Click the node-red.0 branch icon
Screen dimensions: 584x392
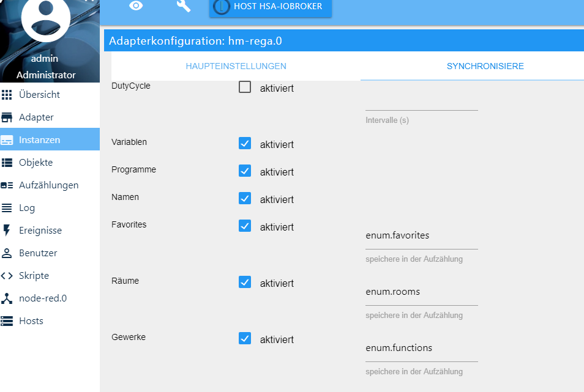7,298
